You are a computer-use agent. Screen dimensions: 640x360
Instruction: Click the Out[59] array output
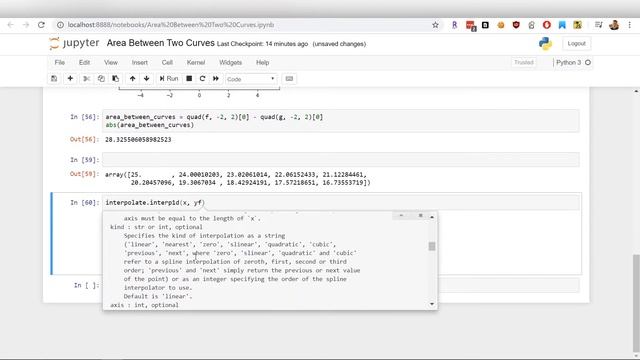click(x=238, y=178)
